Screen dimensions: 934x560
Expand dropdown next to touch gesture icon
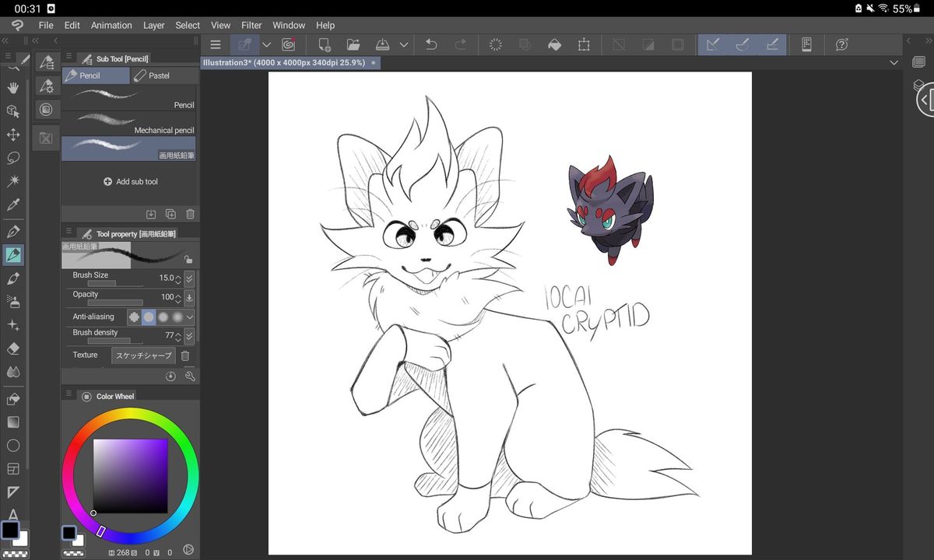click(266, 45)
